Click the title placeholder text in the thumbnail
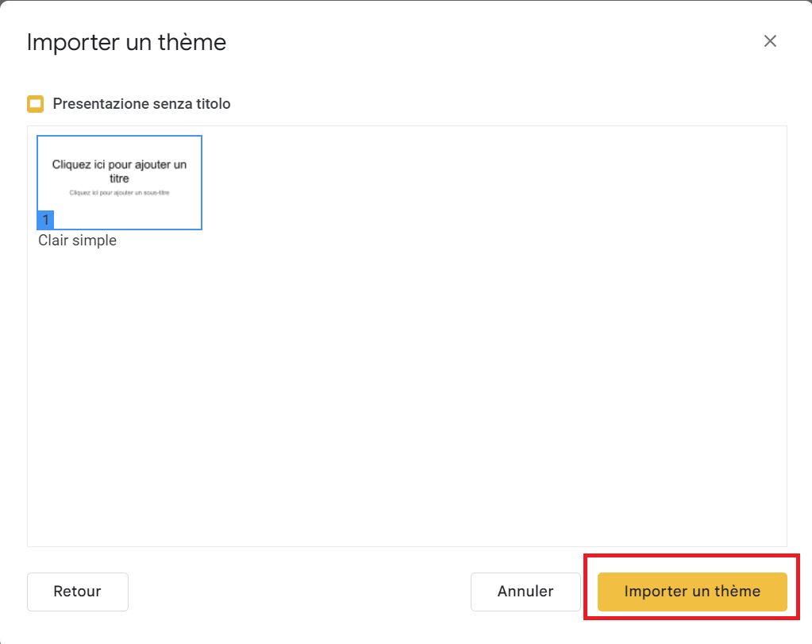This screenshot has height=644, width=812. point(119,171)
